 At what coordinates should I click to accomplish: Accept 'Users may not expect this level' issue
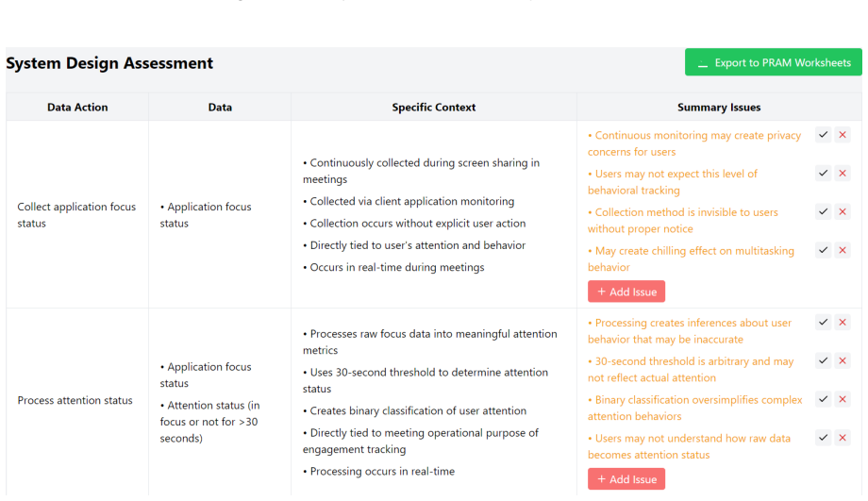(823, 174)
